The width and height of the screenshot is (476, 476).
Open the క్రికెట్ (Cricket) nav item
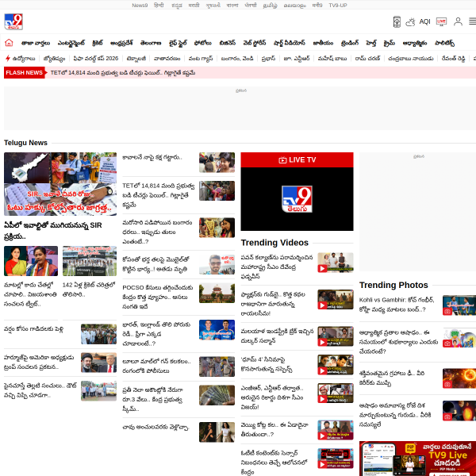98,43
